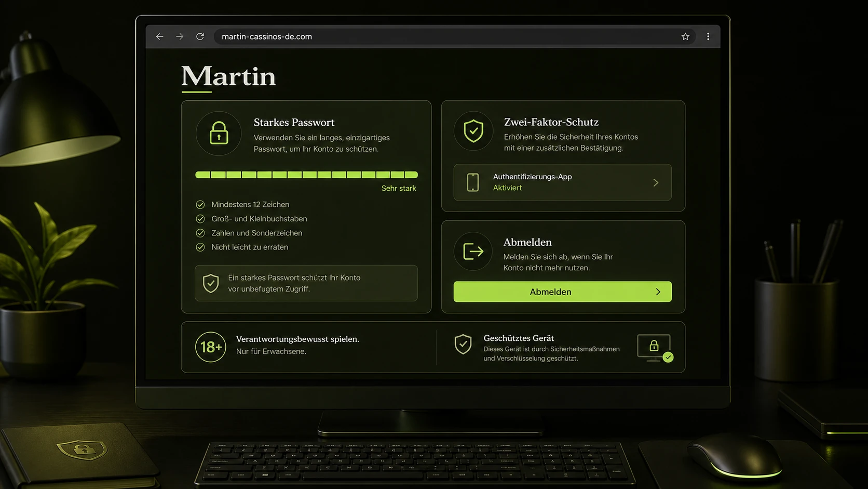868x489 pixels.
Task: Click Verantwortungsbewusst spielen text
Action: coord(297,339)
